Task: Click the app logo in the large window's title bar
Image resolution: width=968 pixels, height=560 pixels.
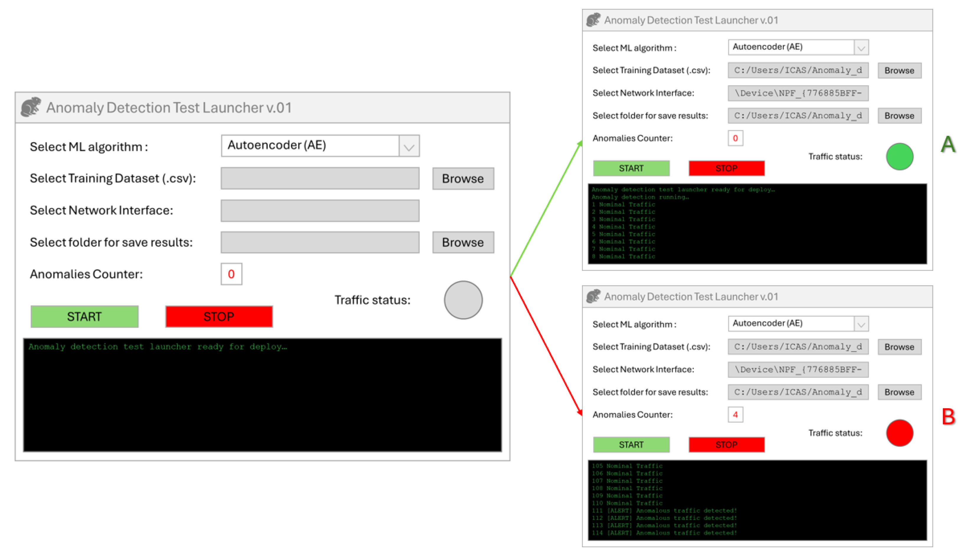Action: pyautogui.click(x=31, y=107)
